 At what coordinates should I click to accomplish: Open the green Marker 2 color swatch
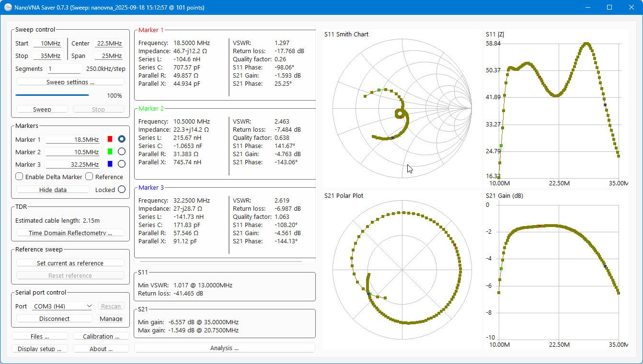click(x=110, y=152)
